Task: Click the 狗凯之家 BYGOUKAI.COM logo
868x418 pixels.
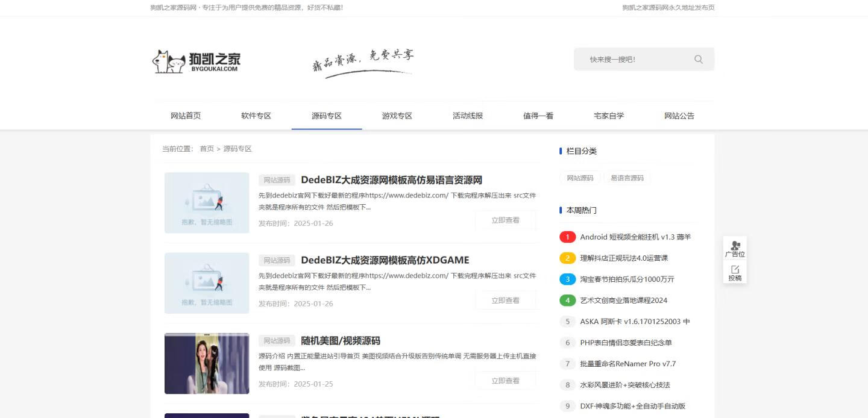Action: pyautogui.click(x=196, y=61)
